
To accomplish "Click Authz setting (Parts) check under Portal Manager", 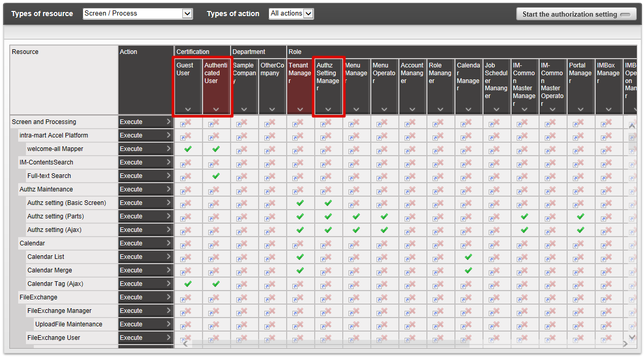I will (581, 216).
